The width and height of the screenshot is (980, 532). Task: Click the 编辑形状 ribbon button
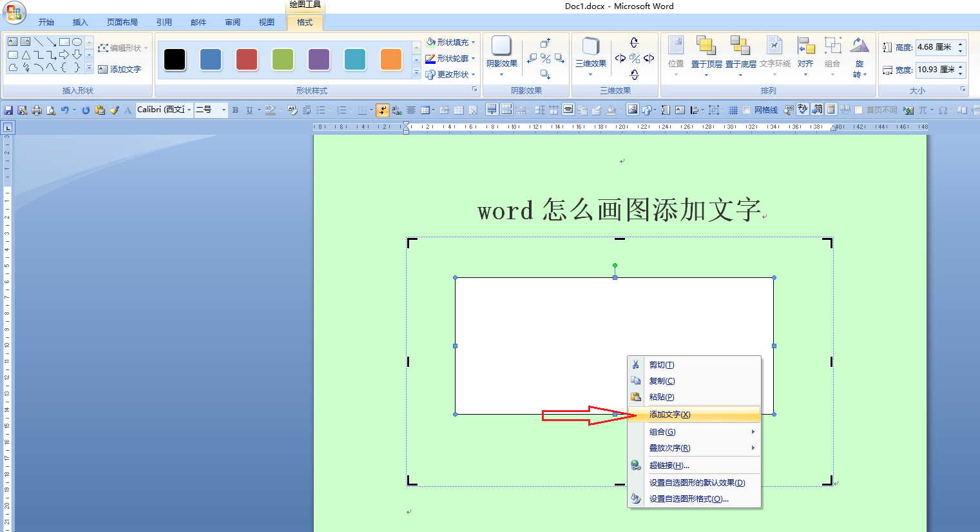click(x=123, y=48)
